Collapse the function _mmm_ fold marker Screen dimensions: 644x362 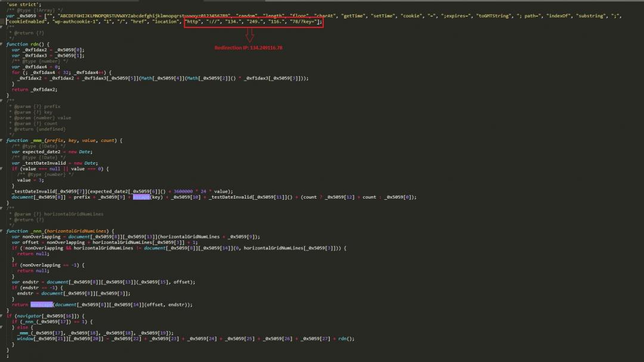[x=4, y=141]
